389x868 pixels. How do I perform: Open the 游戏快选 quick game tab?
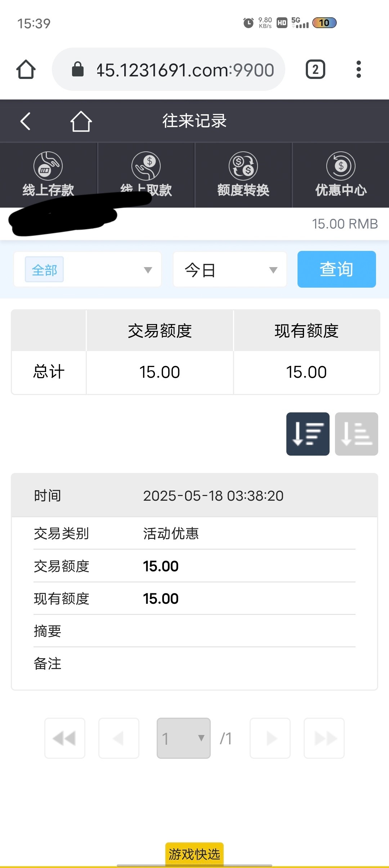pyautogui.click(x=194, y=854)
